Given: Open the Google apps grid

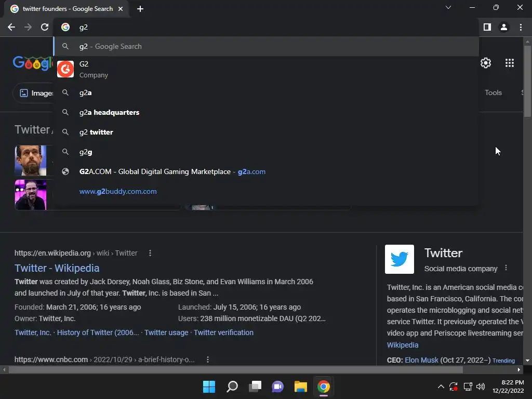Looking at the screenshot, I should (509, 63).
